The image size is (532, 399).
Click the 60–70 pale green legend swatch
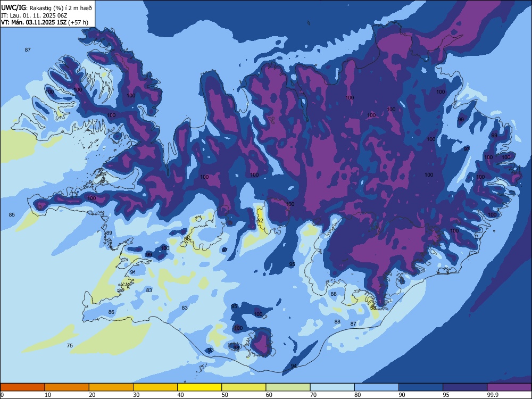pyautogui.click(x=288, y=387)
